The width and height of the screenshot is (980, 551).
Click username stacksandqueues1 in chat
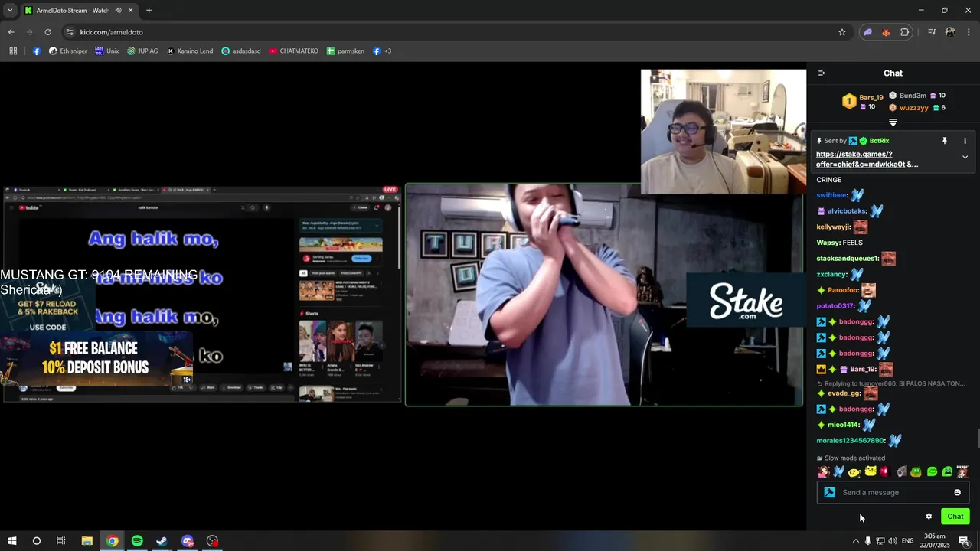pyautogui.click(x=847, y=259)
